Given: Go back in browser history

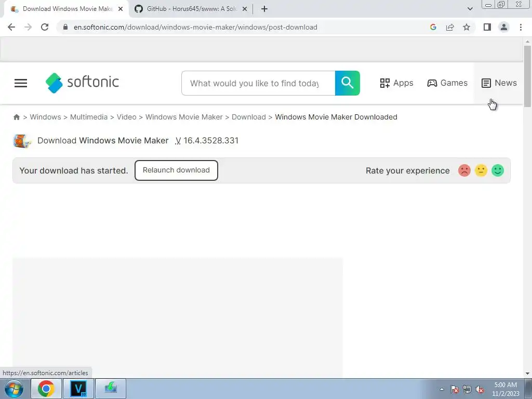Looking at the screenshot, I should point(11,27).
